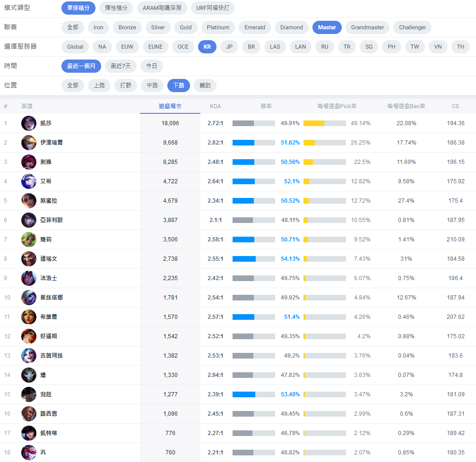
Task: Select the 單排積分 mode filter
Action: (x=78, y=8)
